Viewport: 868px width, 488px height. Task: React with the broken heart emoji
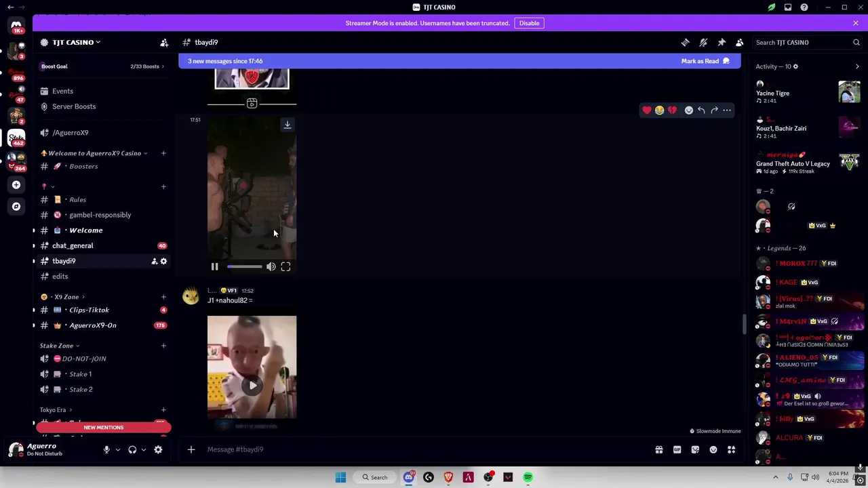(x=672, y=110)
